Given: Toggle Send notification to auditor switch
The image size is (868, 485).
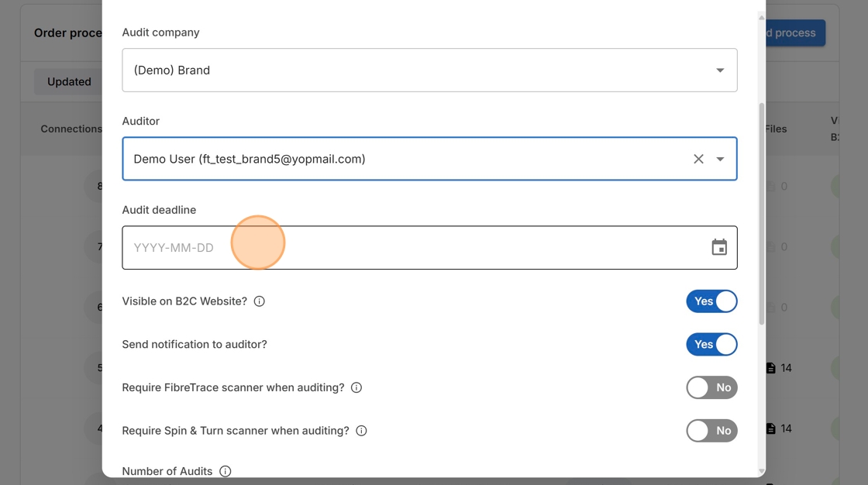Looking at the screenshot, I should click(712, 344).
